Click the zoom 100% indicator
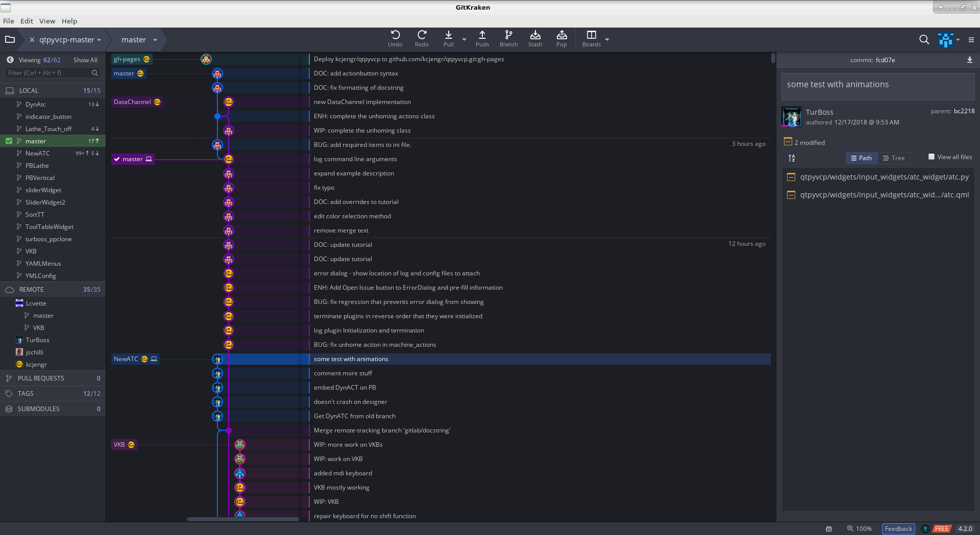The image size is (980, 535). click(860, 529)
